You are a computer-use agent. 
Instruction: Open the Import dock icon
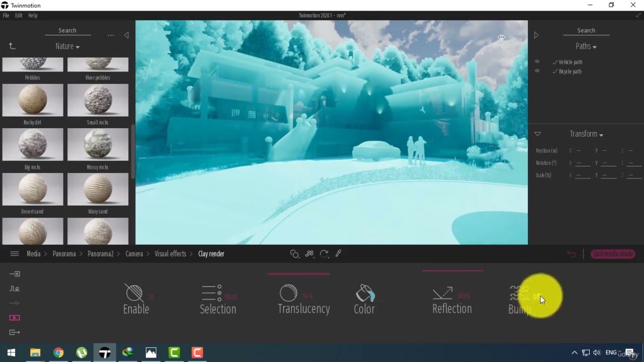pos(15,274)
